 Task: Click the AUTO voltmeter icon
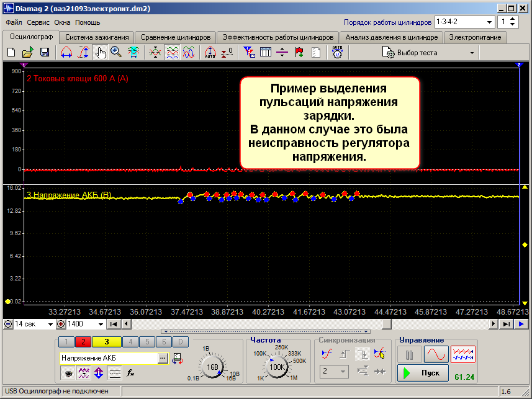(337, 52)
